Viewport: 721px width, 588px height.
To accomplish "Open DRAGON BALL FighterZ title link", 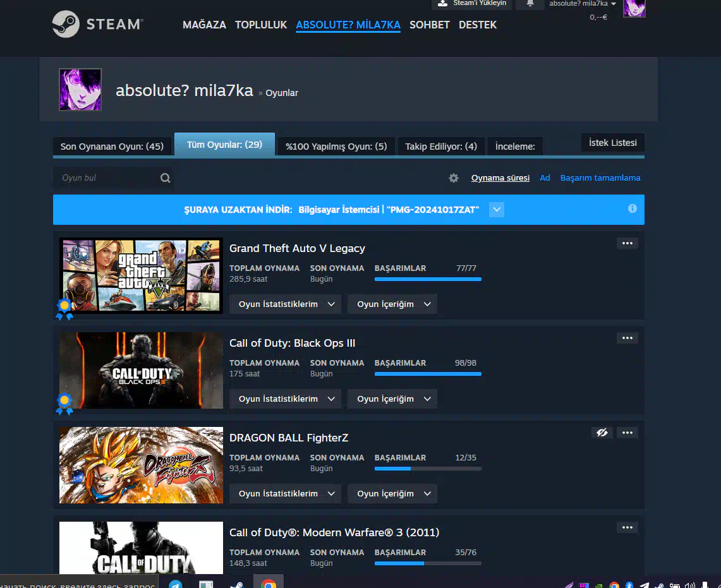I will point(289,438).
